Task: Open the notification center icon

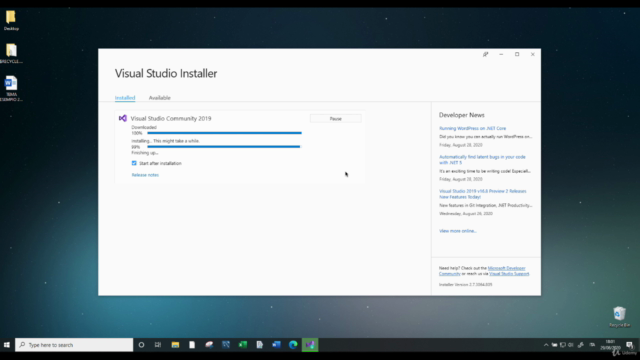Action: click(x=630, y=345)
